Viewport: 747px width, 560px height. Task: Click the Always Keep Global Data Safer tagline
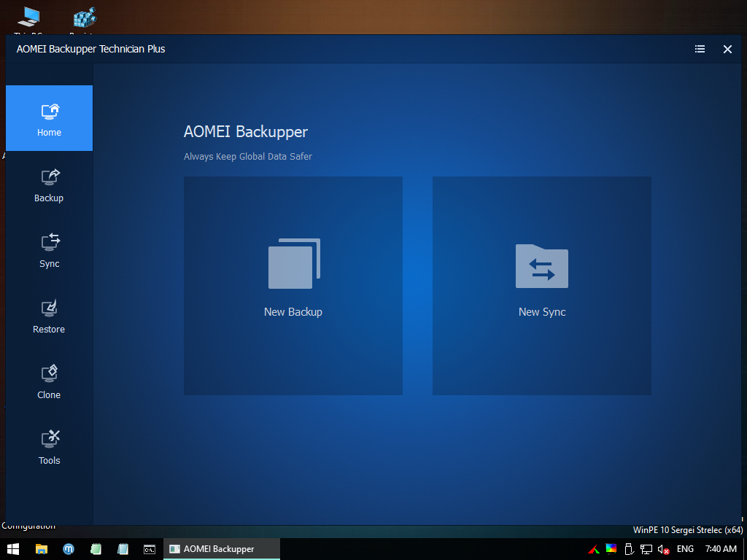248,156
